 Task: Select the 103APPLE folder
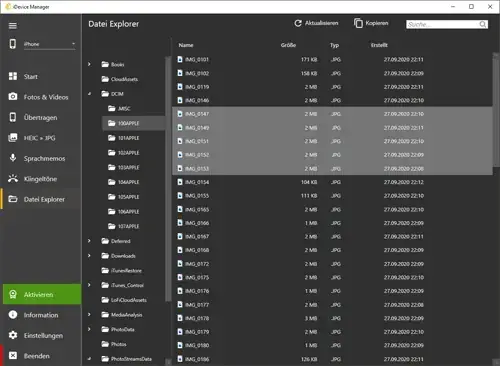tap(123, 167)
